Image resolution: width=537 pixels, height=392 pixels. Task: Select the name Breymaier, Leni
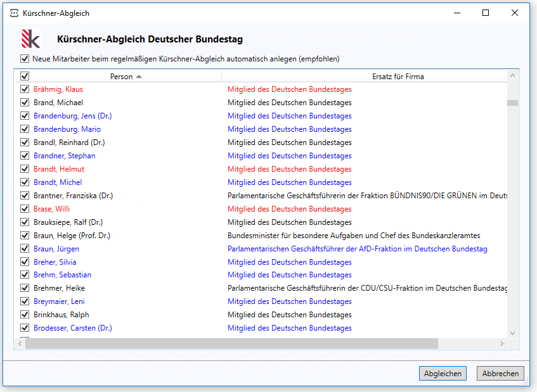(59, 301)
